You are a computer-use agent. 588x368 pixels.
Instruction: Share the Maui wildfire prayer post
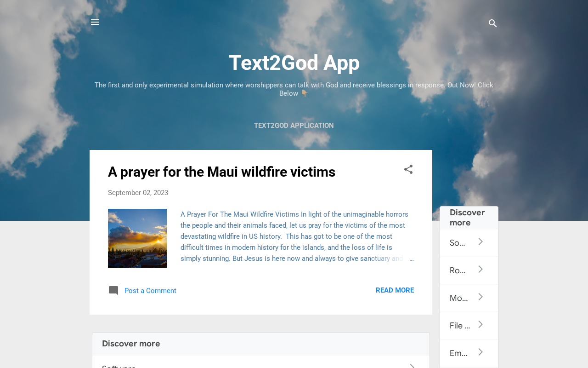coord(408,169)
